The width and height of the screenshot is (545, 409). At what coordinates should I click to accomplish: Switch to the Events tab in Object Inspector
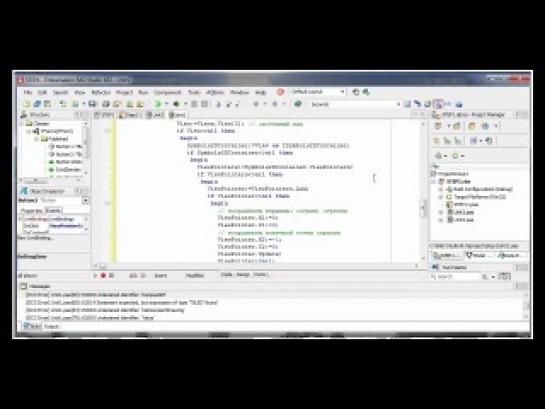pyautogui.click(x=53, y=211)
